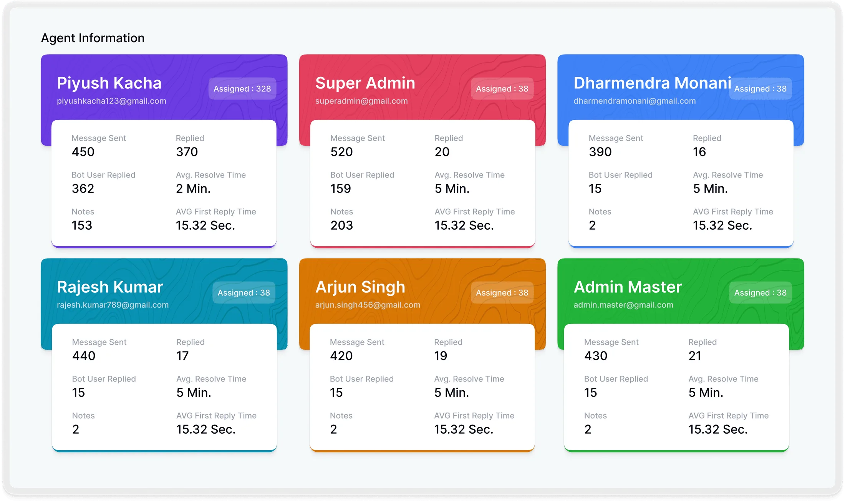Click the Notes value 203 on Super Admin's card
This screenshot has width=845, height=504.
point(341,225)
